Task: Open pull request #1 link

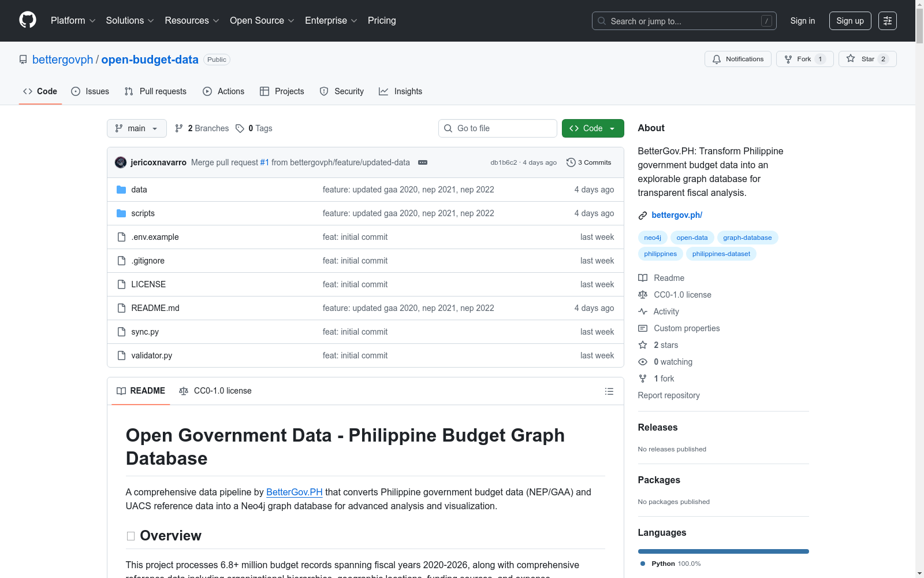Action: coord(264,162)
